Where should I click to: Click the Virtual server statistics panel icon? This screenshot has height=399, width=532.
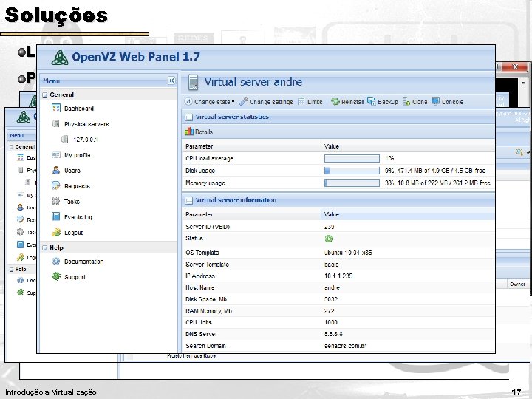tap(188, 117)
